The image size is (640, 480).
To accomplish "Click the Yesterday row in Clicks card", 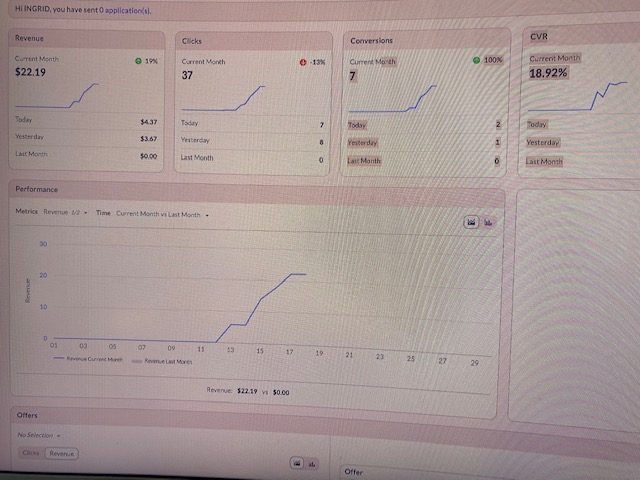I will click(252, 141).
